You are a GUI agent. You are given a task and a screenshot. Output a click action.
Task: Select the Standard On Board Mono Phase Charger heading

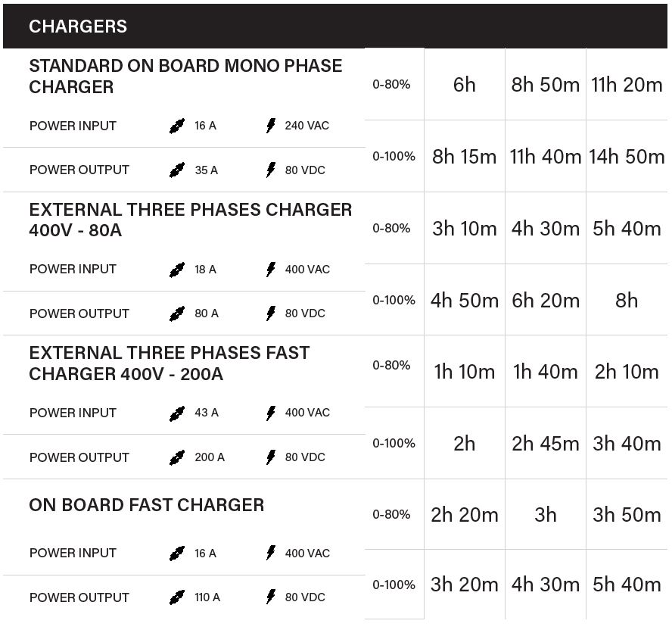(x=185, y=76)
